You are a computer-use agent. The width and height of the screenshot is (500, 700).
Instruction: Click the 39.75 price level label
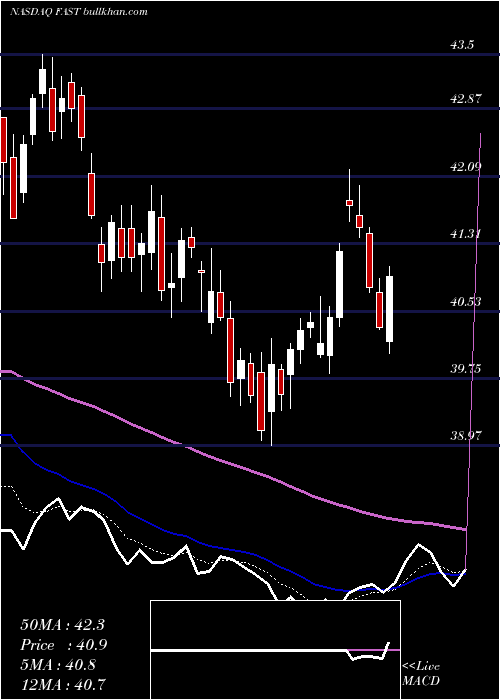466,369
